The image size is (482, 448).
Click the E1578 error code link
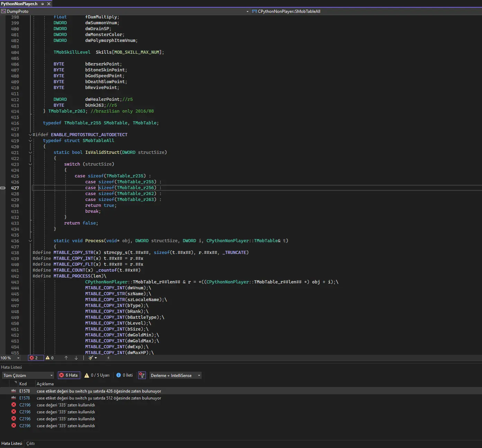(x=24, y=391)
